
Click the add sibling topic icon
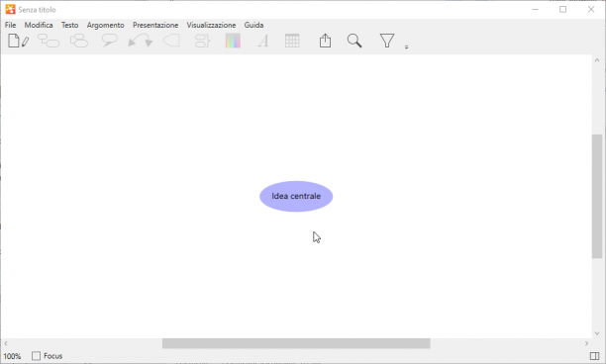pyautogui.click(x=79, y=41)
